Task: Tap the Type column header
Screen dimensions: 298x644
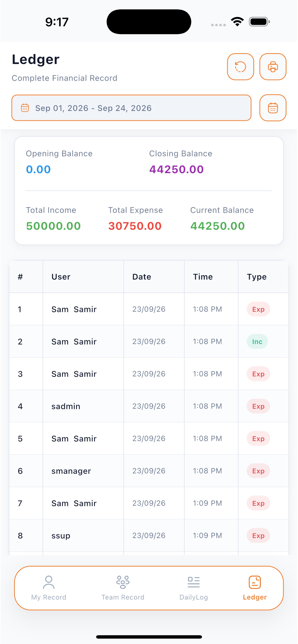Action: click(x=257, y=277)
